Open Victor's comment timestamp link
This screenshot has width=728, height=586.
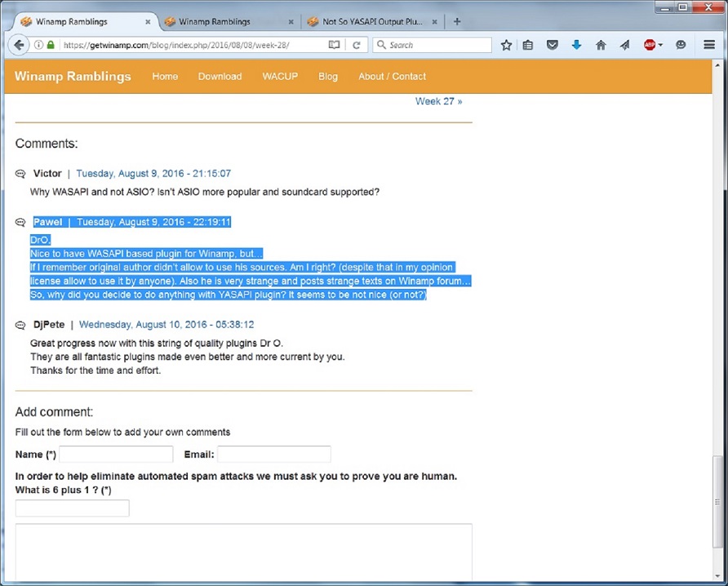153,174
